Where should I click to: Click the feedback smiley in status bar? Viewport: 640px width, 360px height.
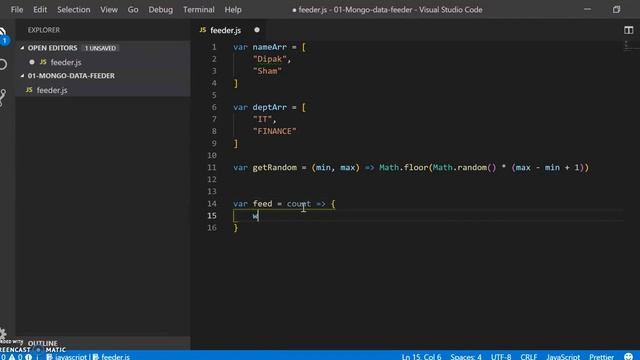(629, 356)
